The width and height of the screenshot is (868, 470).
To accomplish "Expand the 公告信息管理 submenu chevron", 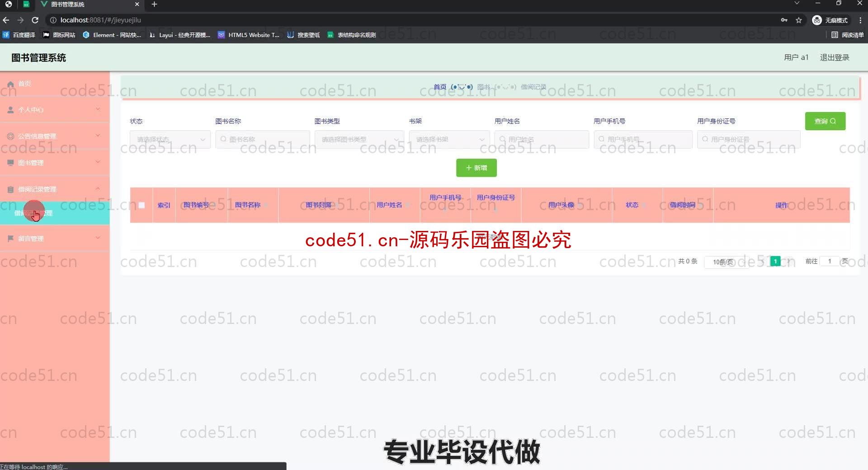I will [x=98, y=135].
